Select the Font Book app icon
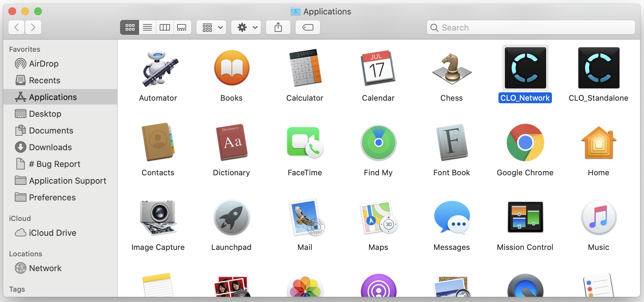 [x=452, y=142]
